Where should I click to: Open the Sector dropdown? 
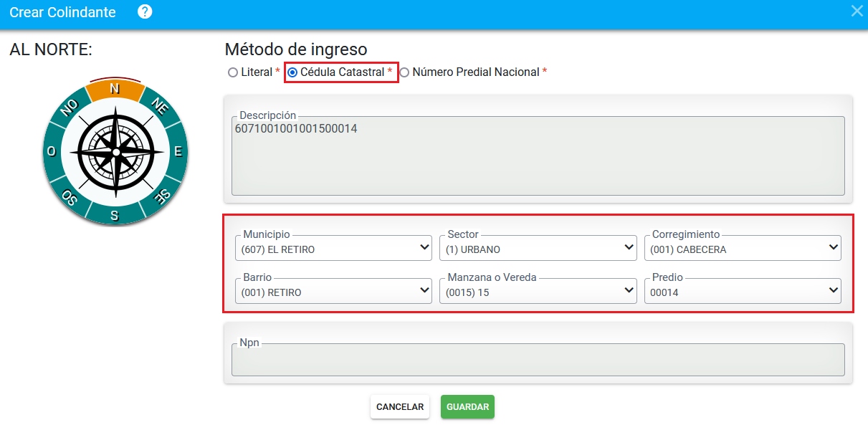(538, 248)
